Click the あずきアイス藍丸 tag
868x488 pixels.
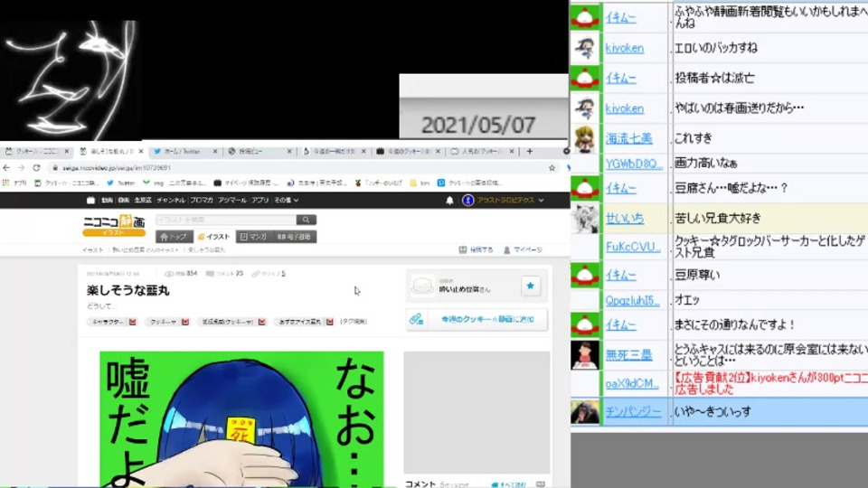coord(299,322)
